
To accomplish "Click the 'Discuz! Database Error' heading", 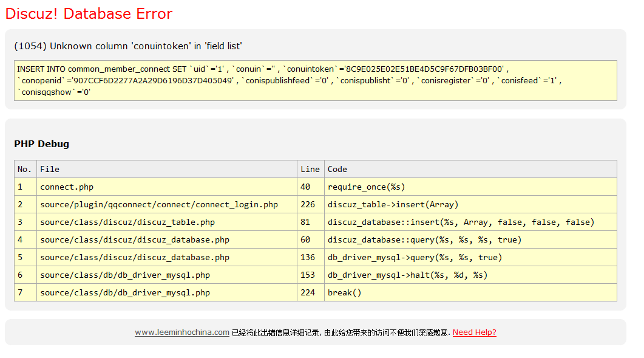I will pyautogui.click(x=89, y=13).
